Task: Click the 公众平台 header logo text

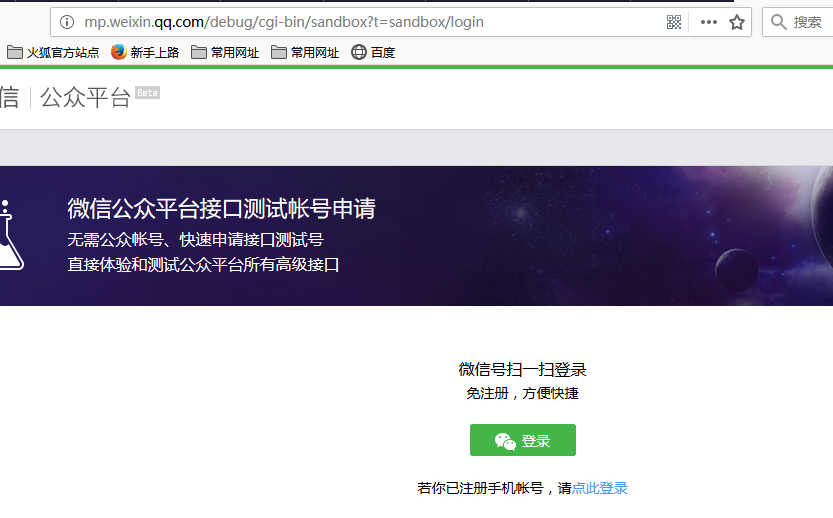Action: pos(85,97)
